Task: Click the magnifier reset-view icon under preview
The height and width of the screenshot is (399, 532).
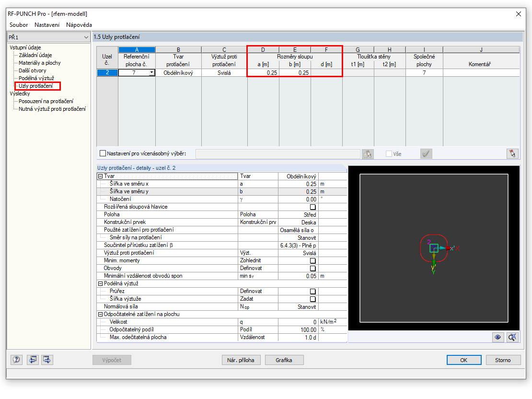Action: [x=512, y=337]
